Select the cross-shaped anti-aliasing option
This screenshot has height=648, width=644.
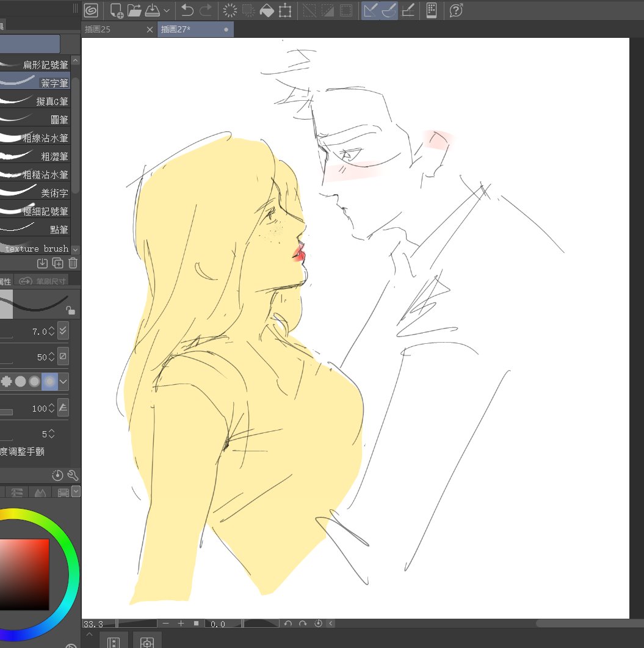(x=7, y=382)
